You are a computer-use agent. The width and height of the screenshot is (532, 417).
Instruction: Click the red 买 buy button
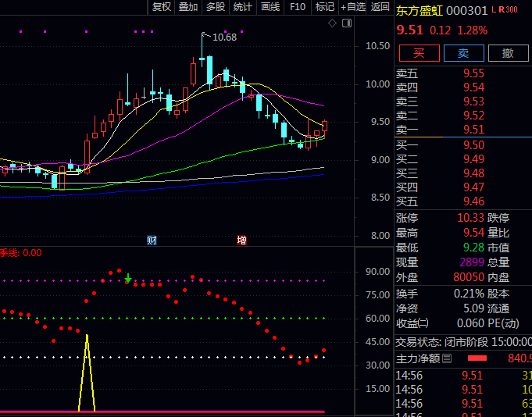point(419,53)
